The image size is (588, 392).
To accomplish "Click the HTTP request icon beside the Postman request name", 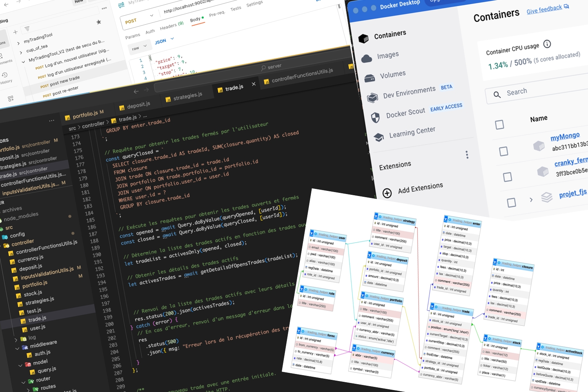I will tap(122, 5).
